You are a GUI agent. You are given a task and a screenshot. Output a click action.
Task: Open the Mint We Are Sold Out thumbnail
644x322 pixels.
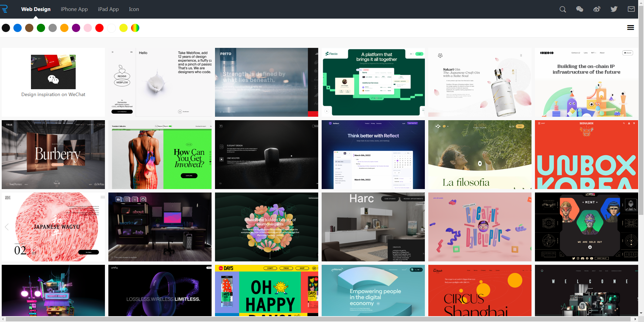(587, 227)
